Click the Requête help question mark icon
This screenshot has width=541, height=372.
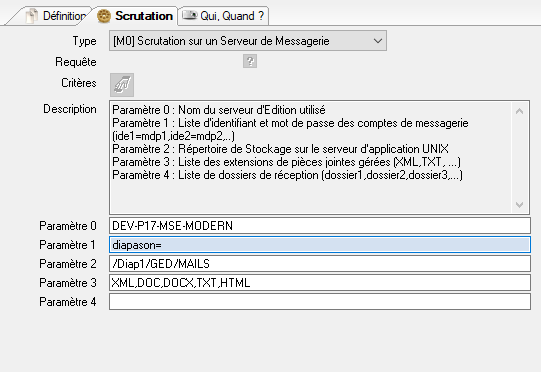[x=250, y=61]
